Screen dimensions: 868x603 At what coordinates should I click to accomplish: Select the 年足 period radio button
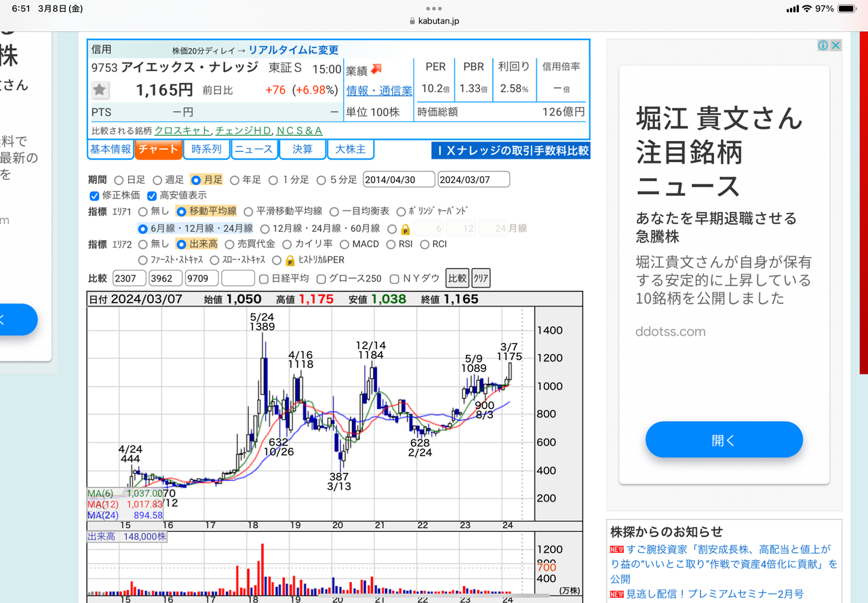tap(235, 180)
